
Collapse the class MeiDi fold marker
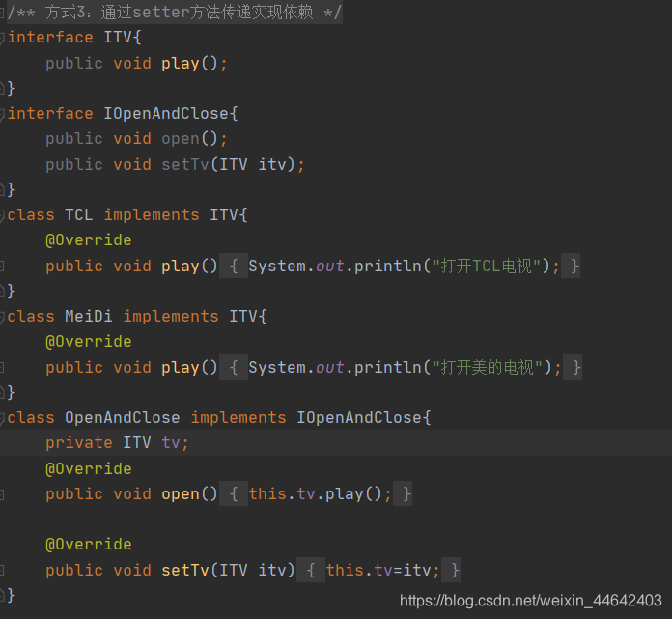point(2,317)
